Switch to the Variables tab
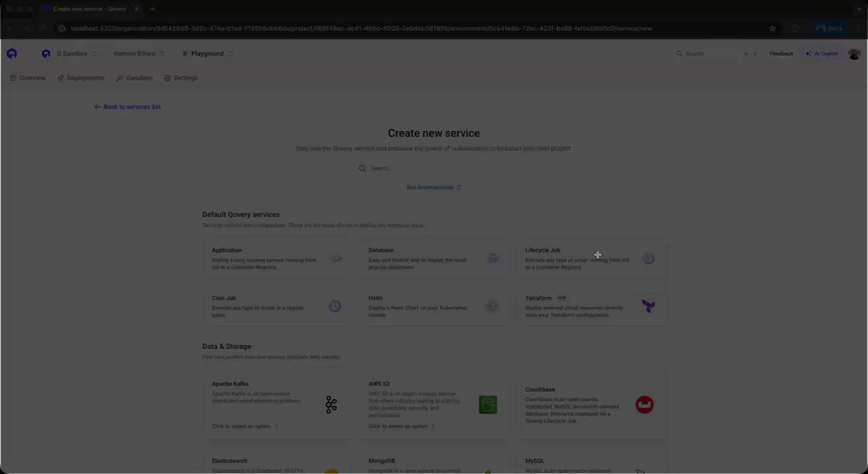This screenshot has height=474, width=868. coord(134,78)
